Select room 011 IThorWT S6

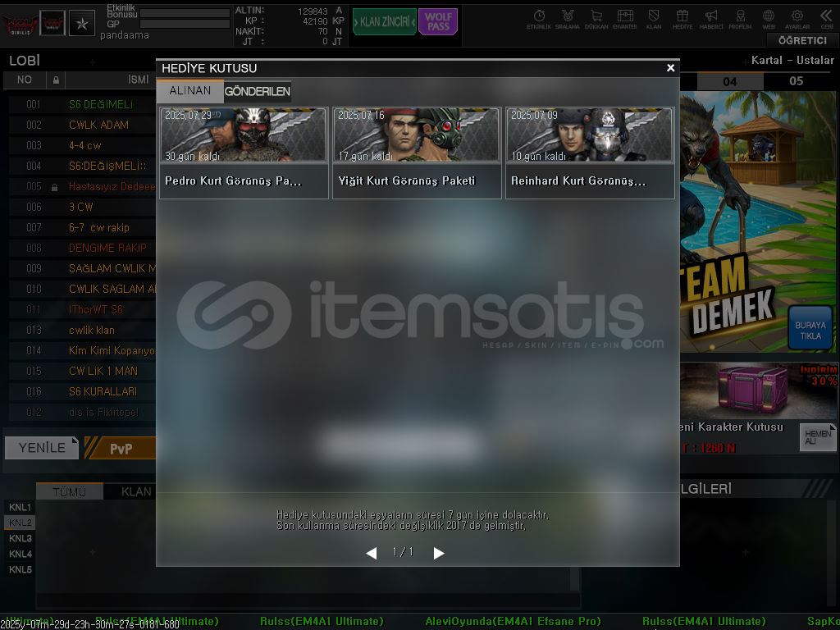click(x=82, y=309)
